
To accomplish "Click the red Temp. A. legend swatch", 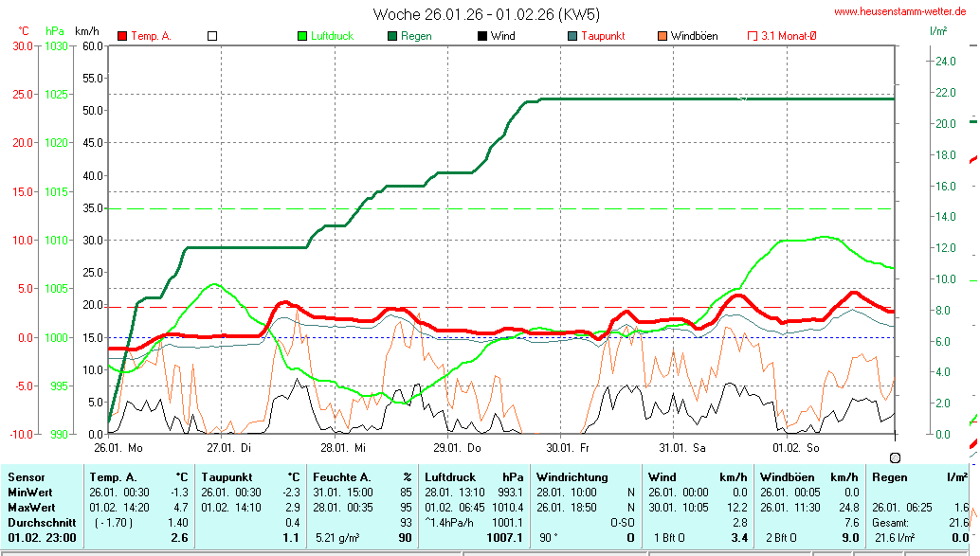I will 122,36.
